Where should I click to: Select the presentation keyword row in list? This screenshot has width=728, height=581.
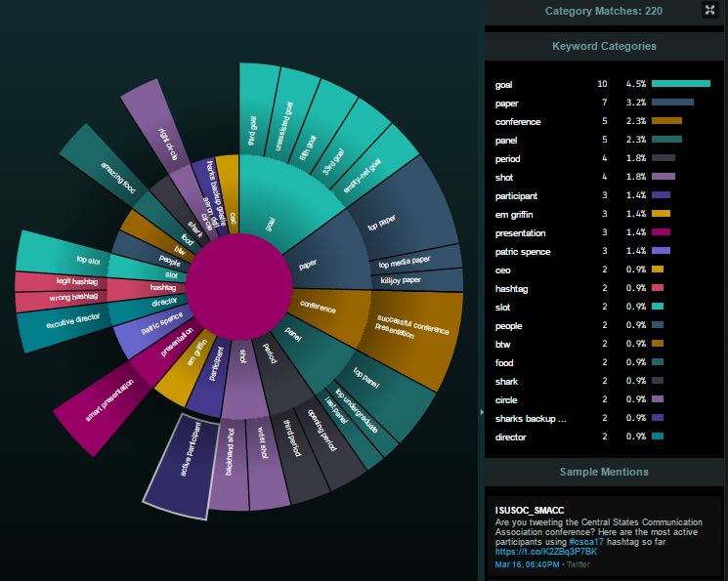click(x=603, y=232)
